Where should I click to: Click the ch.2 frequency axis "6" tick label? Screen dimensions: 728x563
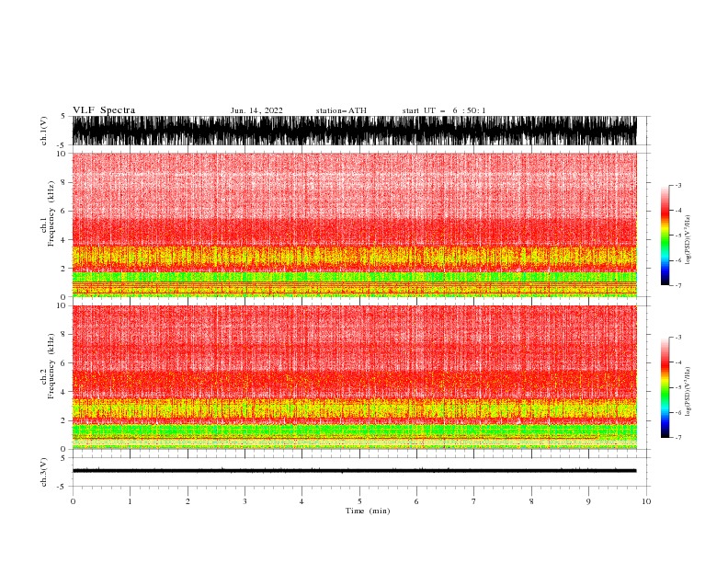(x=63, y=363)
